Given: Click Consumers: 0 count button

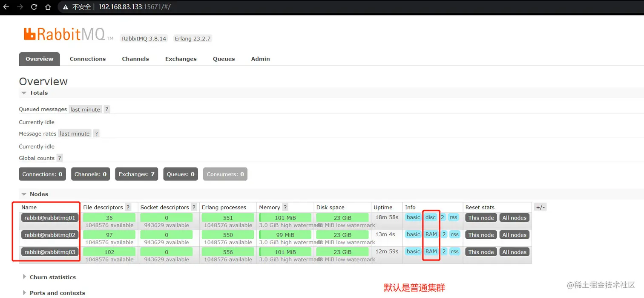Looking at the screenshot, I should (225, 174).
